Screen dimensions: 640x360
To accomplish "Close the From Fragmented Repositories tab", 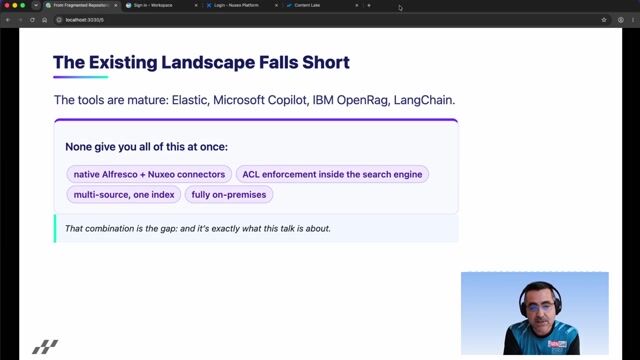I will [x=116, y=5].
